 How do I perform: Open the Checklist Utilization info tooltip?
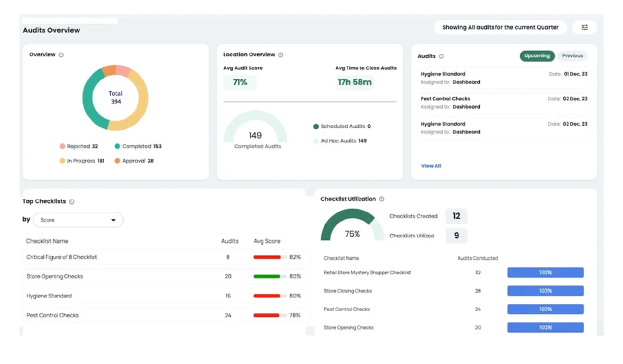click(382, 199)
